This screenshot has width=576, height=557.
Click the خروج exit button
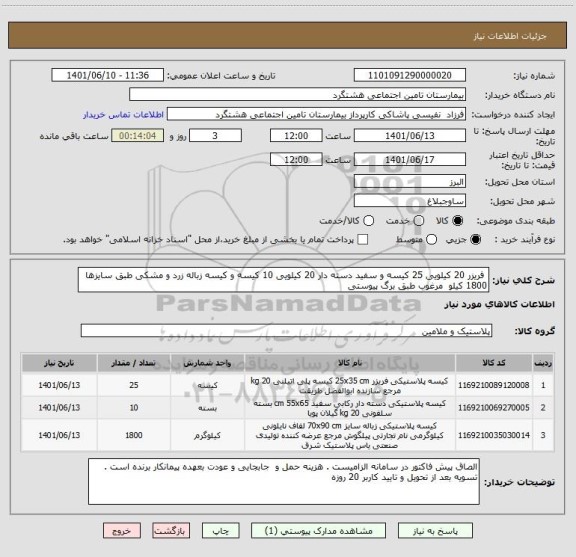[x=122, y=531]
